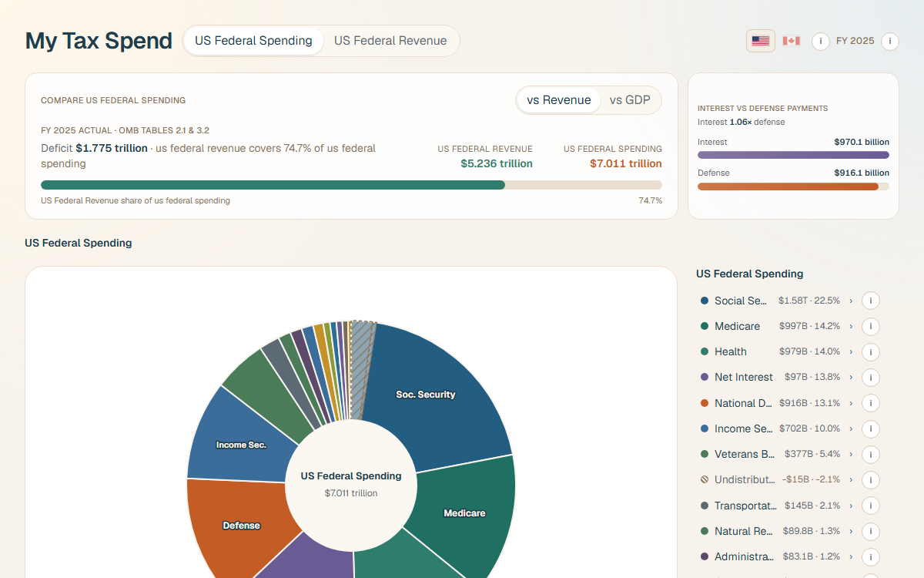The height and width of the screenshot is (578, 924).
Task: Expand Undistributed row chevron
Action: click(x=851, y=479)
